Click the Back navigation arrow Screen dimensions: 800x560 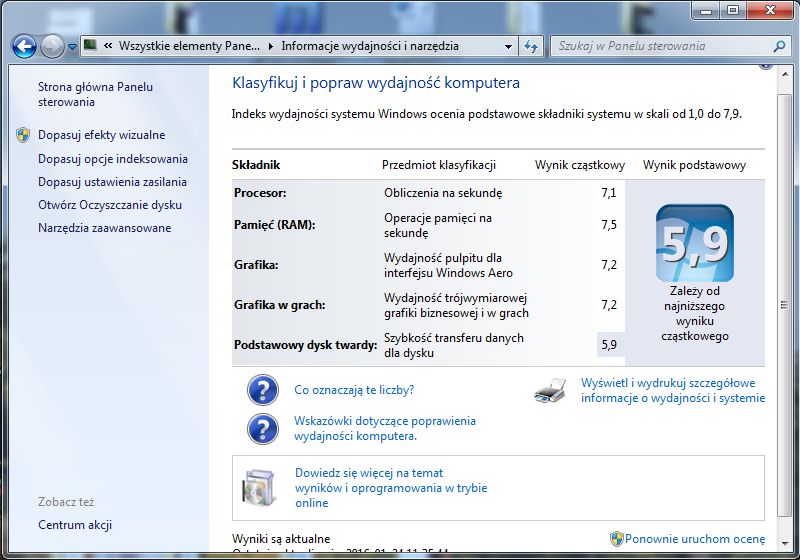(x=24, y=47)
